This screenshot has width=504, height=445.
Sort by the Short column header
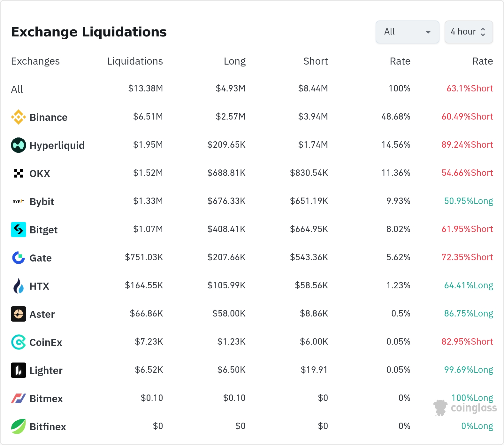[315, 61]
